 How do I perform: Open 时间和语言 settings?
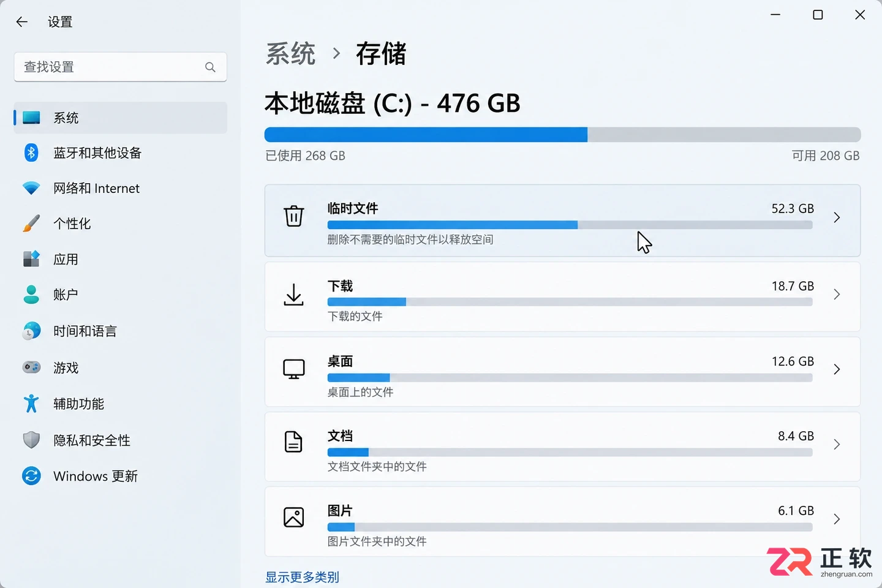121,331
